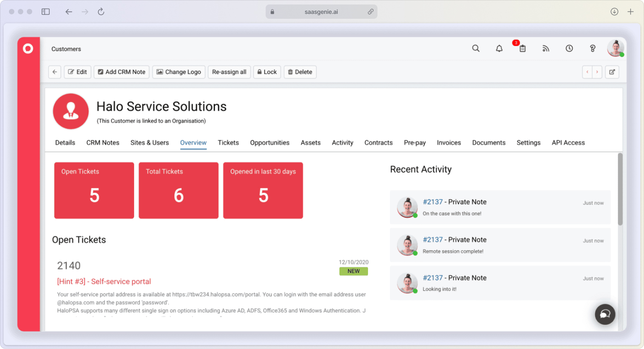Click the Lock button
644x349 pixels.
point(267,72)
